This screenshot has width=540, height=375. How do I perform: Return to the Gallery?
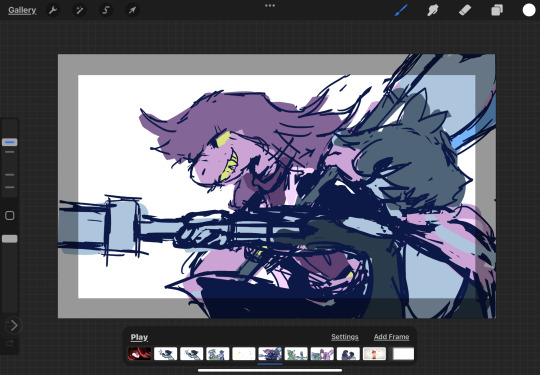pos(22,10)
